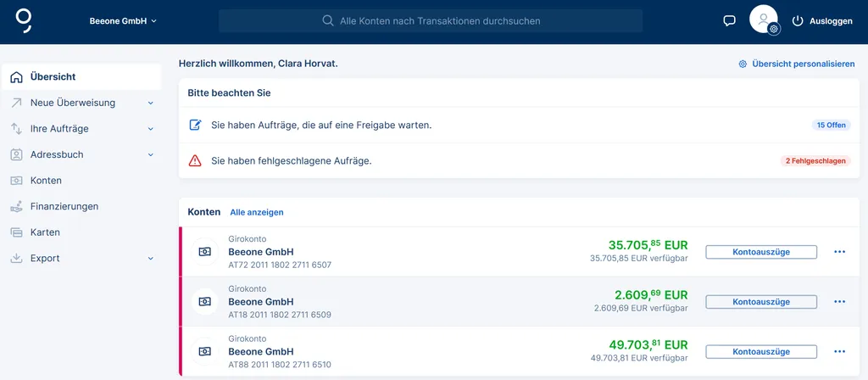Viewport: 868px width, 380px height.
Task: Open more options for account ending 6510
Action: pos(840,352)
